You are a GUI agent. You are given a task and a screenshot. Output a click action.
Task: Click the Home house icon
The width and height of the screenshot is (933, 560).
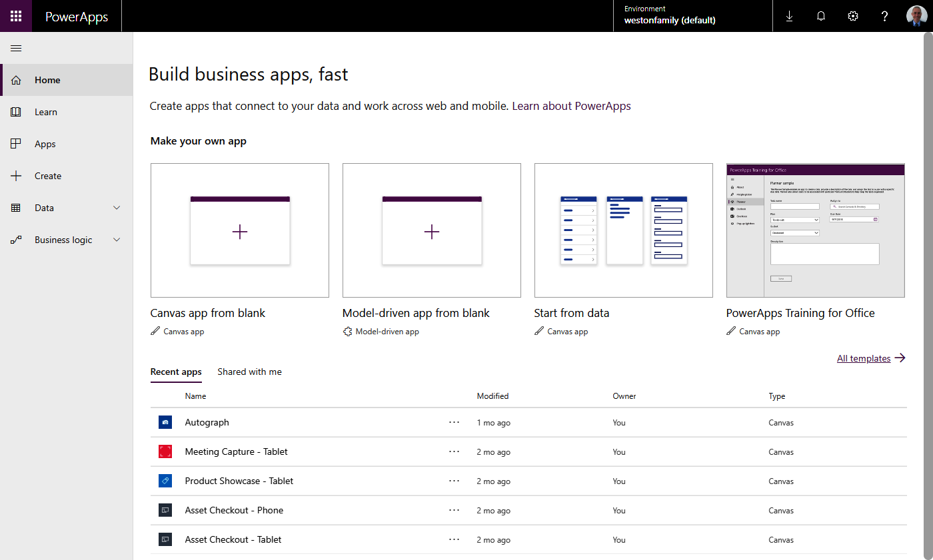click(x=16, y=80)
